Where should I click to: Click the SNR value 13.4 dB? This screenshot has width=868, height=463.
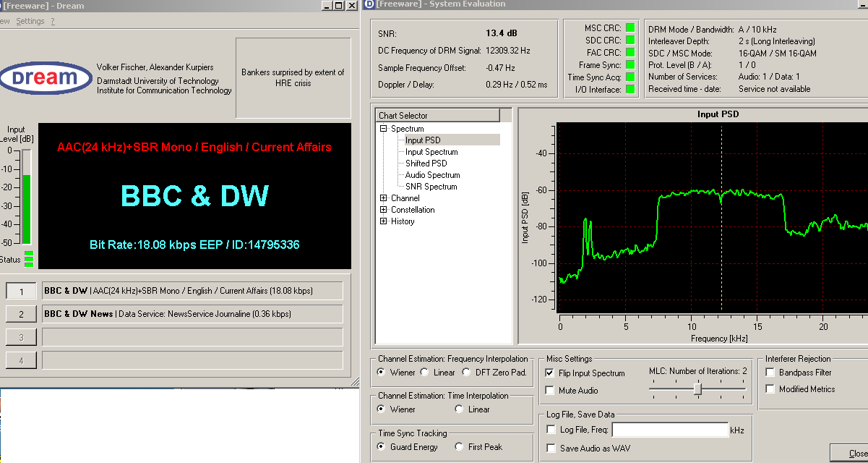502,33
